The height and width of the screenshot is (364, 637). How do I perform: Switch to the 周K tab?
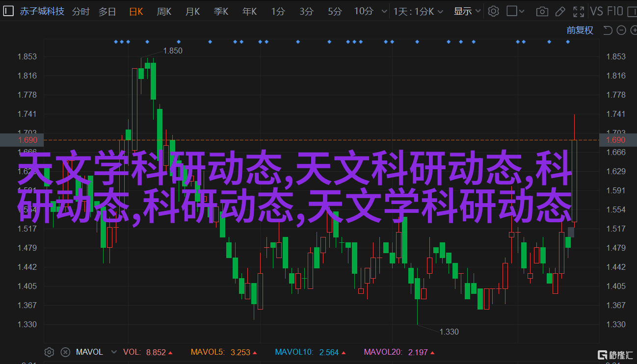point(164,11)
